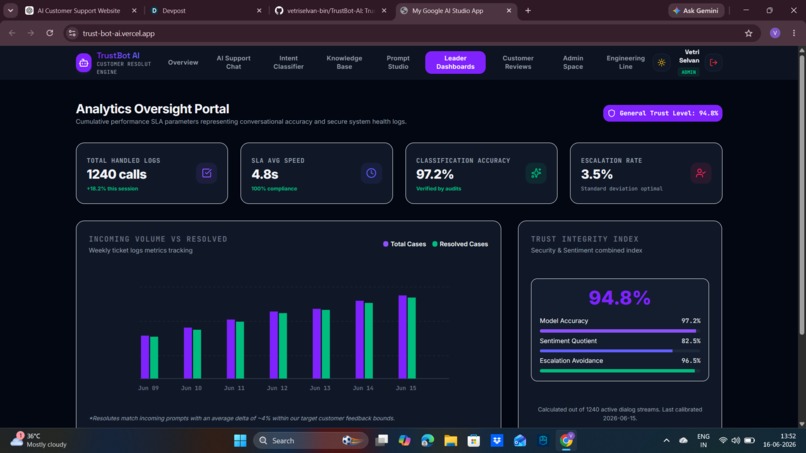Viewport: 806px width, 453px height.
Task: Click the SLA Avg Speed clock icon
Action: coord(371,173)
